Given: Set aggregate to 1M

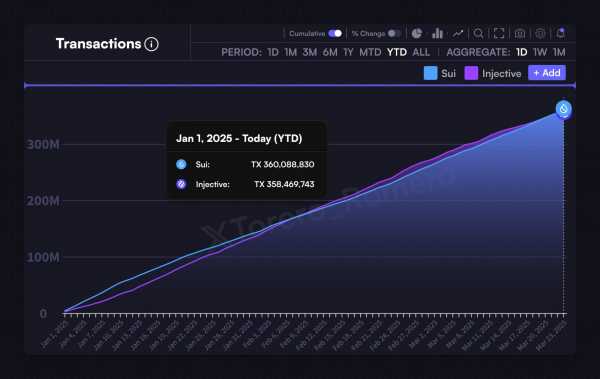Looking at the screenshot, I should pyautogui.click(x=559, y=52).
